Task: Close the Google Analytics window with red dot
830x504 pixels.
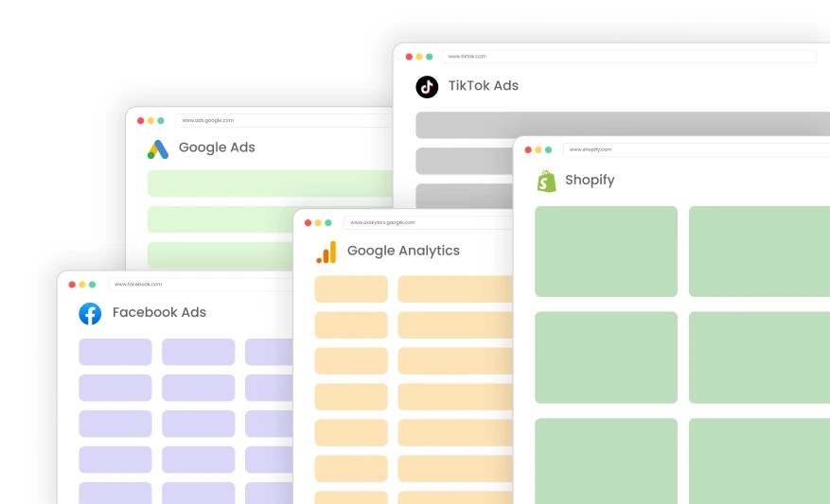Action: [x=309, y=222]
